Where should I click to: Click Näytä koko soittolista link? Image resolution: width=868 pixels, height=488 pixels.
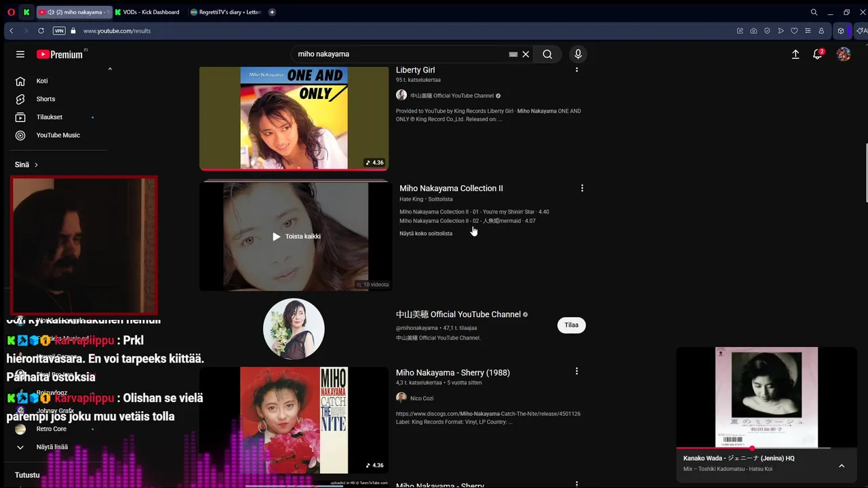coord(426,233)
